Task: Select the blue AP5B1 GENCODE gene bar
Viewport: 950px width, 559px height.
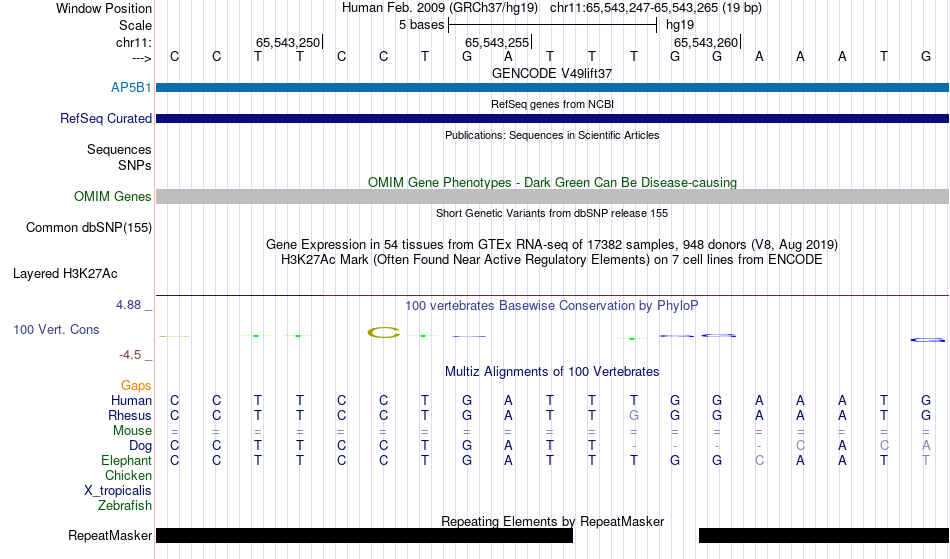Action: 552,88
